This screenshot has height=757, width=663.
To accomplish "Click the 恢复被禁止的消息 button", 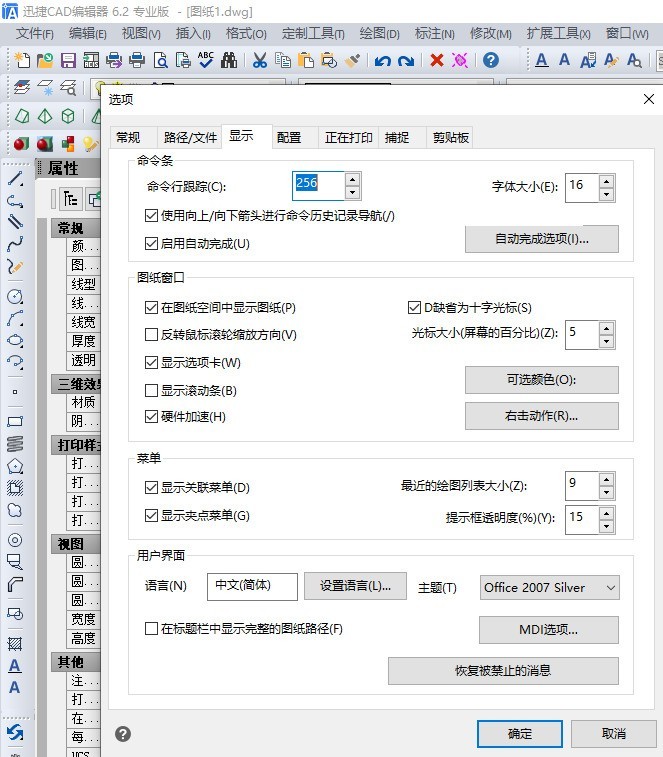I will click(x=503, y=671).
